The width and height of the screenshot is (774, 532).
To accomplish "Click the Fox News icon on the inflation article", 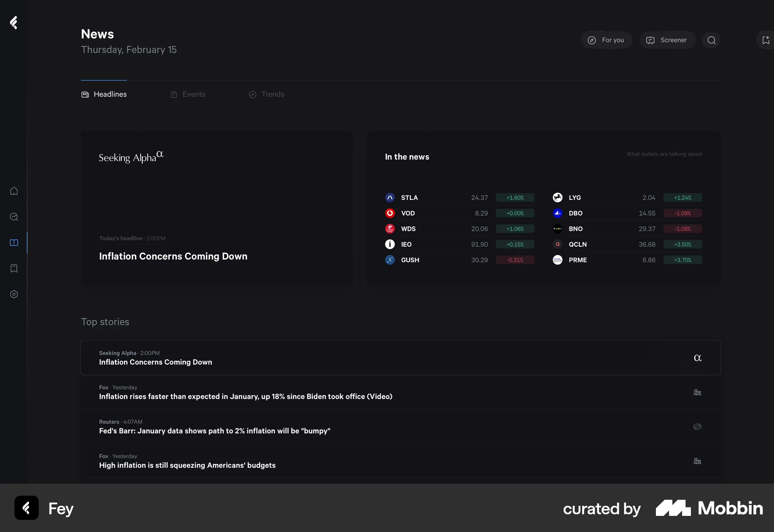I will (x=697, y=392).
